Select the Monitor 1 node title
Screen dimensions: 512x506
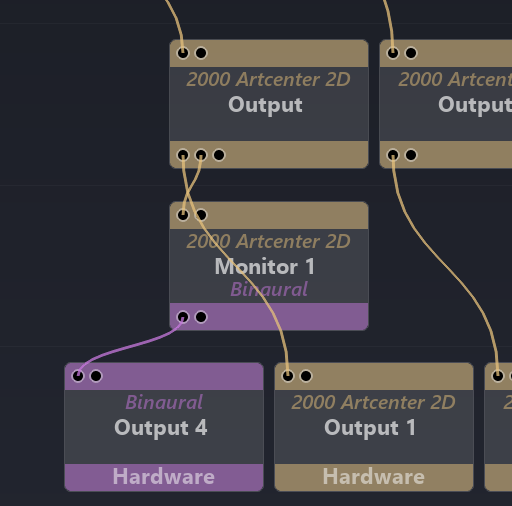[x=265, y=267]
